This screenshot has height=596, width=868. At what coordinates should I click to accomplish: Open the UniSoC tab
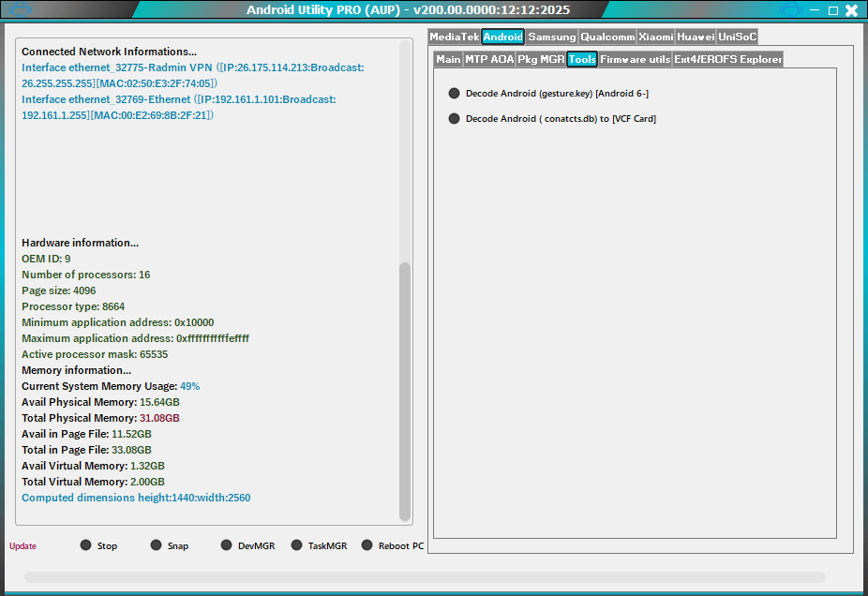click(x=737, y=37)
